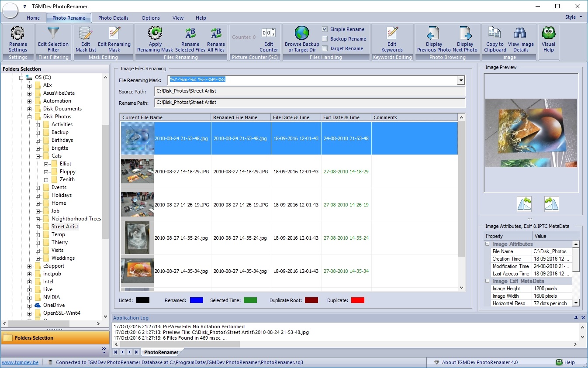Click the rotate right preview button
Screen dimensions: 588x368
click(x=551, y=204)
